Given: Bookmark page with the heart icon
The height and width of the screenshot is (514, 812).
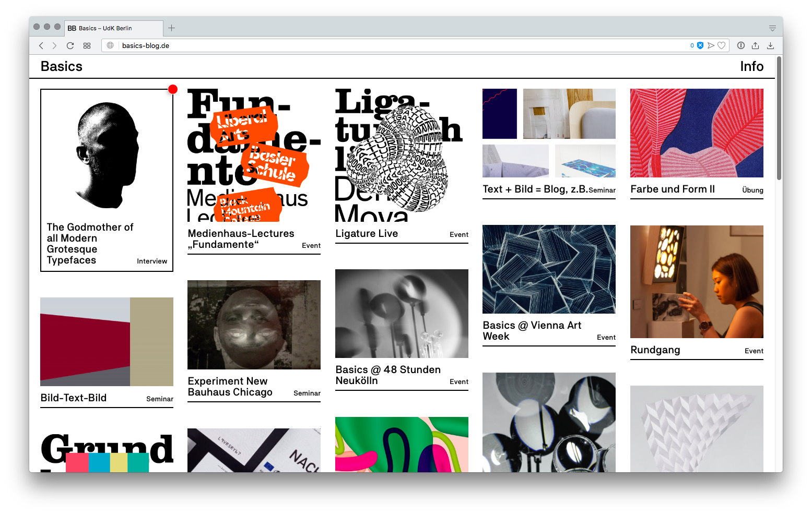Looking at the screenshot, I should 721,45.
